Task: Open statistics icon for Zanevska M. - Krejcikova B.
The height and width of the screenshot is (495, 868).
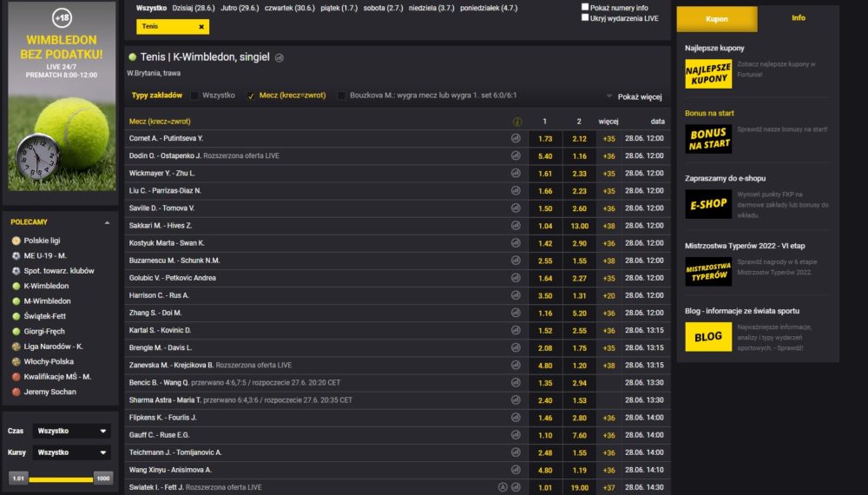Action: coord(516,365)
